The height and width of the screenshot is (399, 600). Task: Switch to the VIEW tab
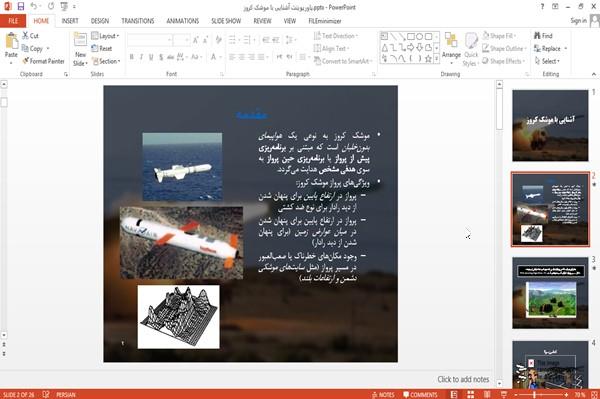point(290,21)
